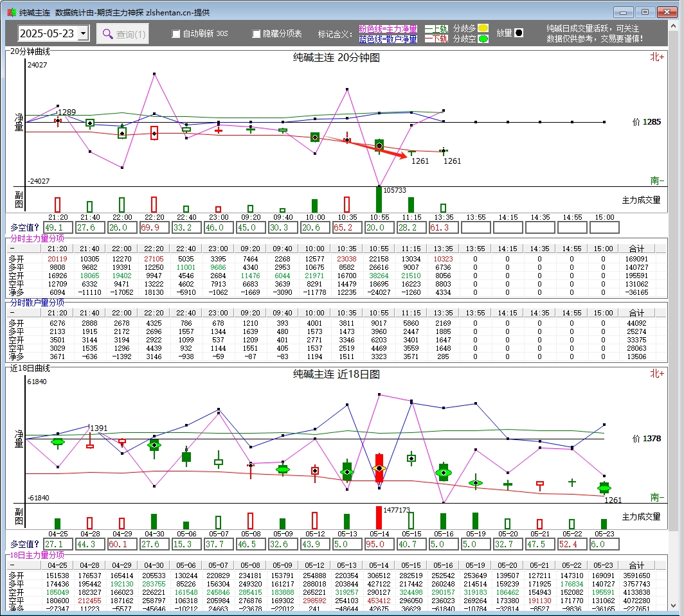Click the 多空值 box showing 69.9
684x616 pixels.
(x=154, y=227)
